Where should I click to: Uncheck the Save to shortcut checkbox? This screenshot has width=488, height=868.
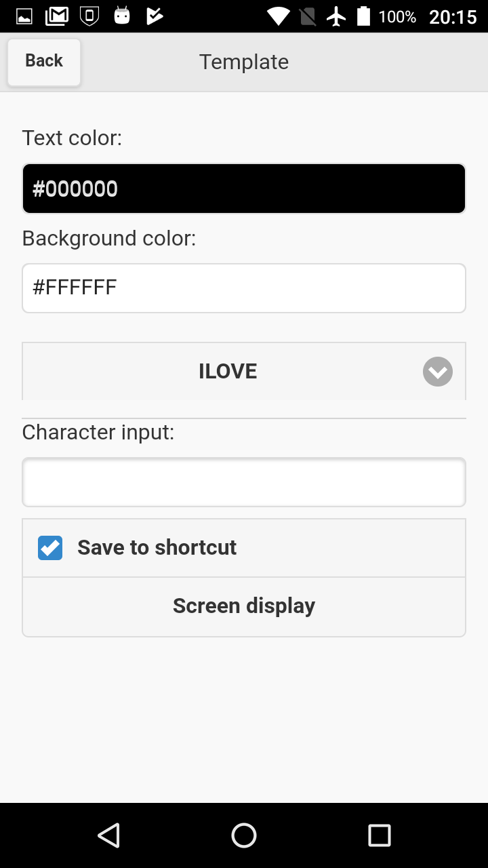tap(50, 548)
